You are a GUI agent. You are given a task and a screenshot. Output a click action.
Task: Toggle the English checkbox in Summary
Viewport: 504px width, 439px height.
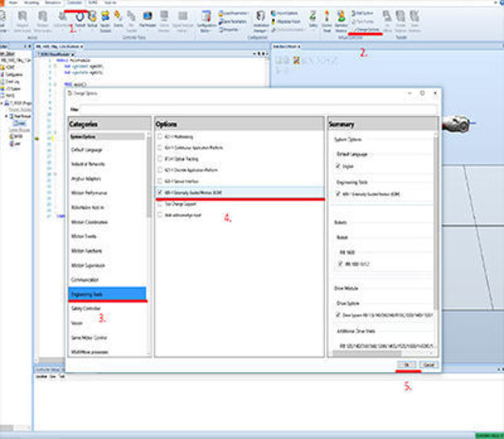[x=338, y=165]
